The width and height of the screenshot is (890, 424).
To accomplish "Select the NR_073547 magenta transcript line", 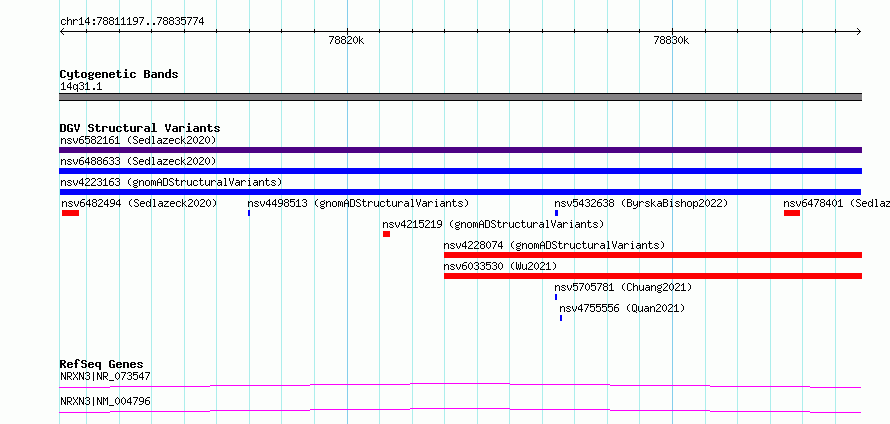I will click(x=460, y=385).
